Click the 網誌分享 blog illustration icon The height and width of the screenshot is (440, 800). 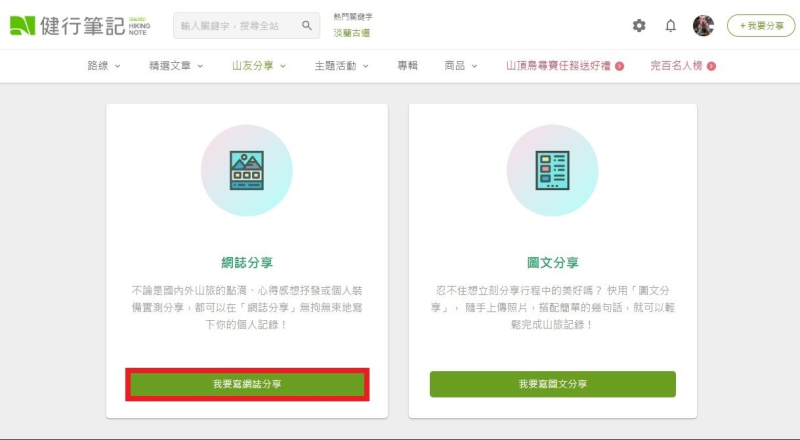246,170
